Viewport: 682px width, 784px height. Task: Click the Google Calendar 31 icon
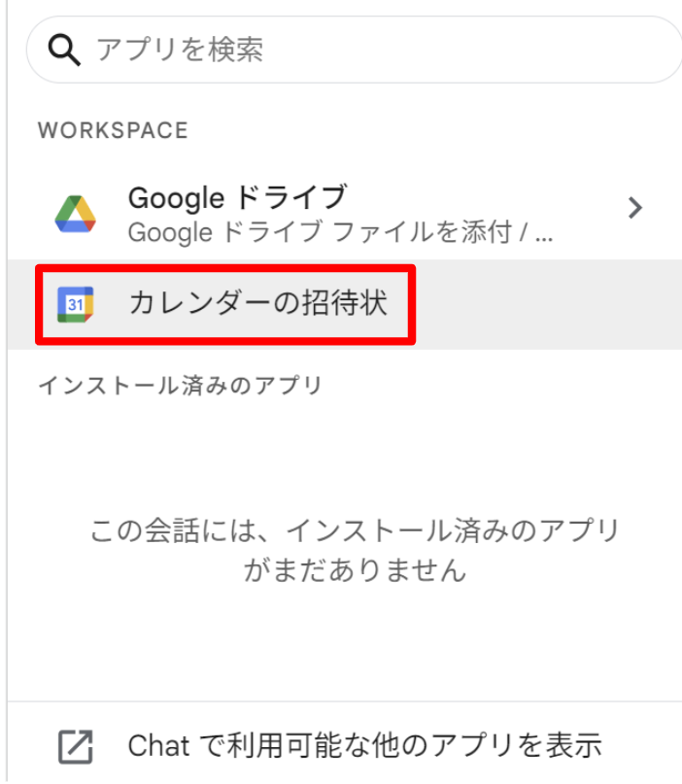pos(75,304)
